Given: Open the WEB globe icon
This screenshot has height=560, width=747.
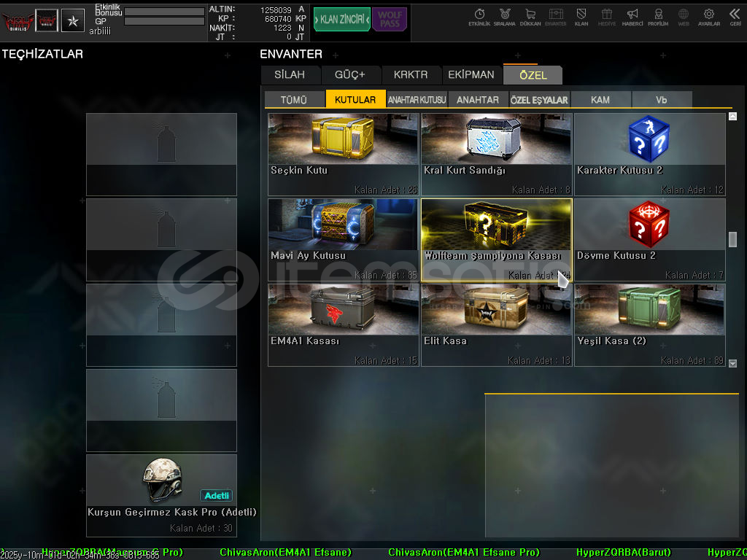Looking at the screenshot, I should pos(684,17).
